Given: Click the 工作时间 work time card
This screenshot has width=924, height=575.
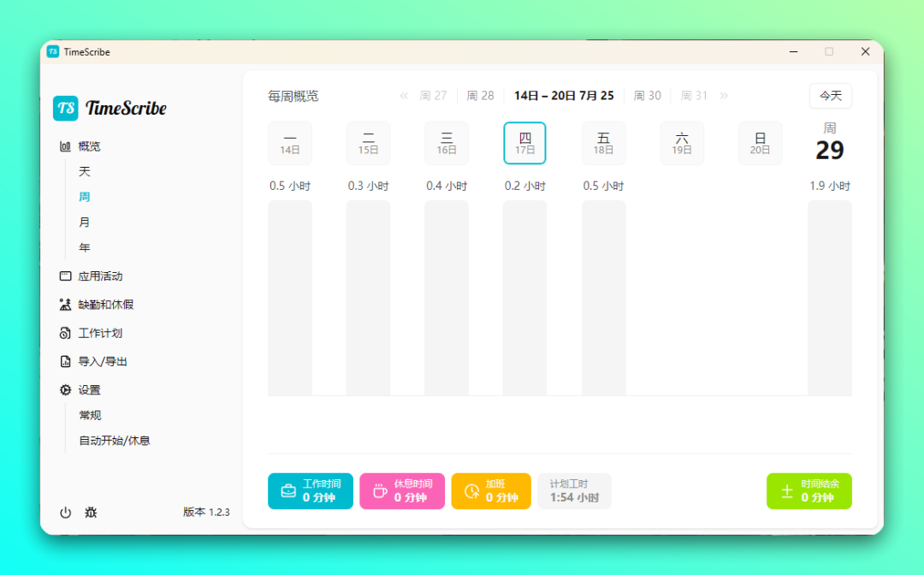Looking at the screenshot, I should pos(311,491).
